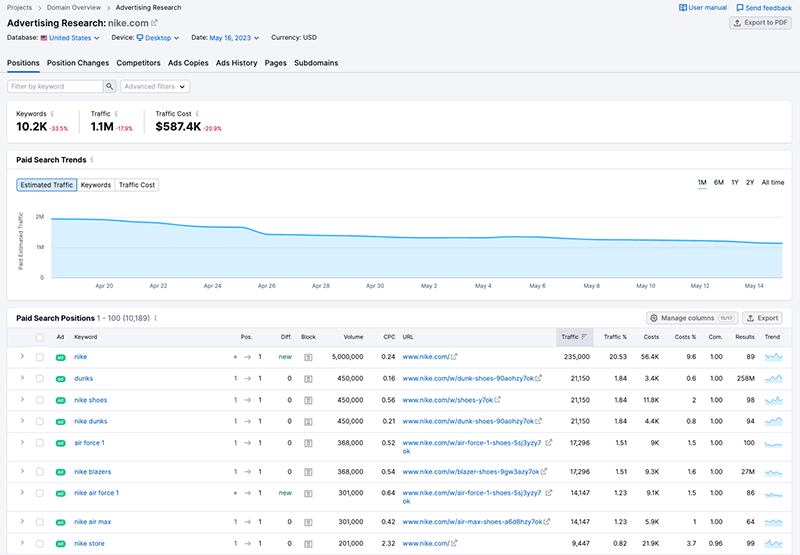Expand the dunks row chevron
The image size is (800, 555).
click(x=22, y=377)
